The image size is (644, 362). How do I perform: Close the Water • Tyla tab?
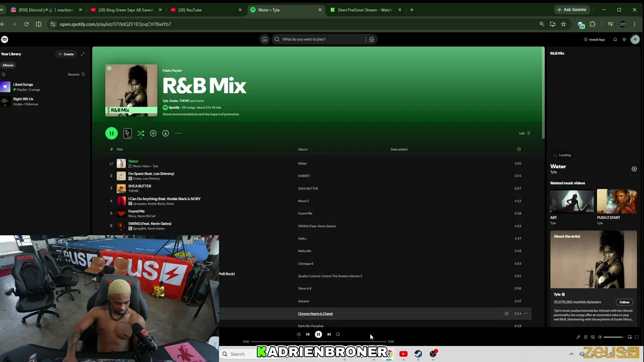coord(320,10)
